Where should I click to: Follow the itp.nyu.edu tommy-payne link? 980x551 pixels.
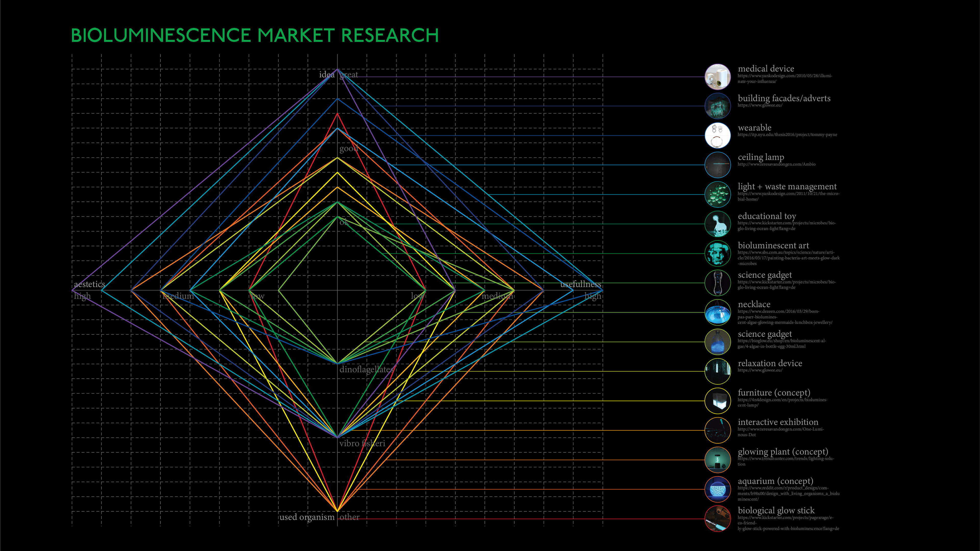[x=788, y=135]
